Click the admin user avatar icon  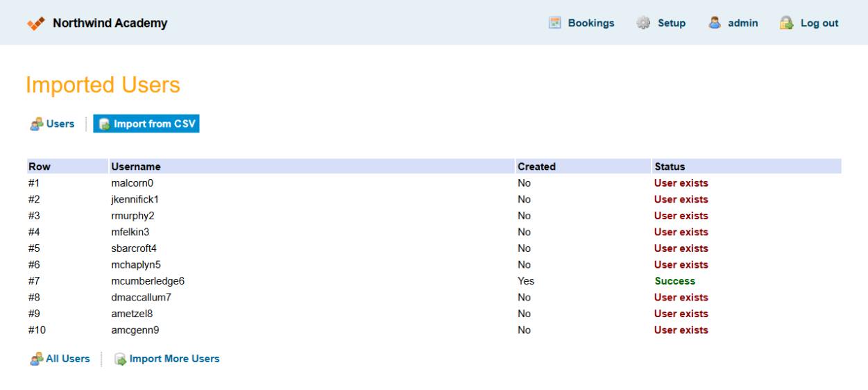coord(715,23)
